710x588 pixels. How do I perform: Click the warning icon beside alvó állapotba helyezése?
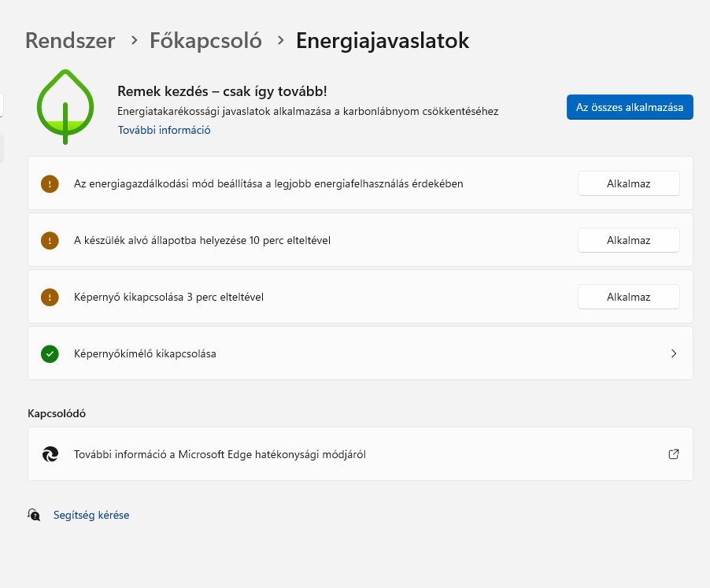[x=50, y=240]
